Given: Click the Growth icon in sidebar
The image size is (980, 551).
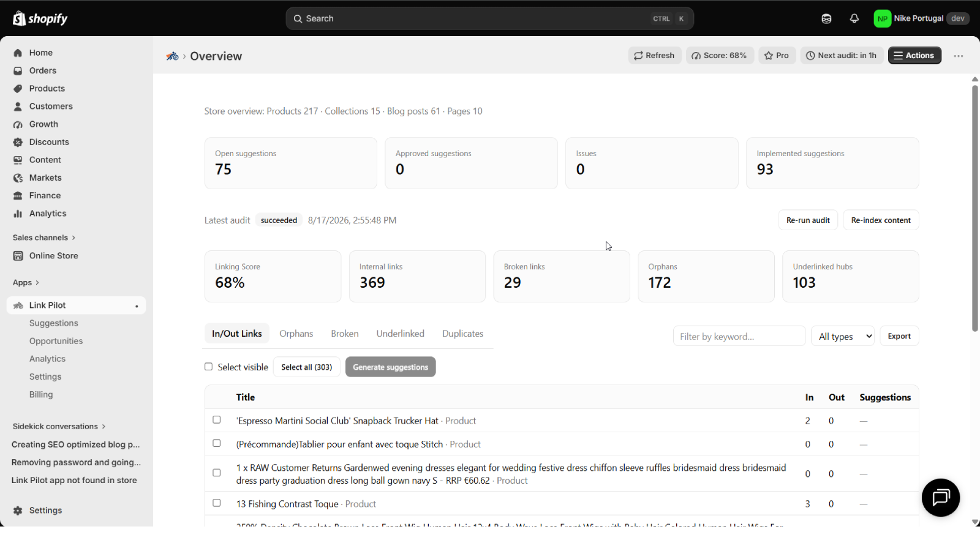Looking at the screenshot, I should pos(18,124).
